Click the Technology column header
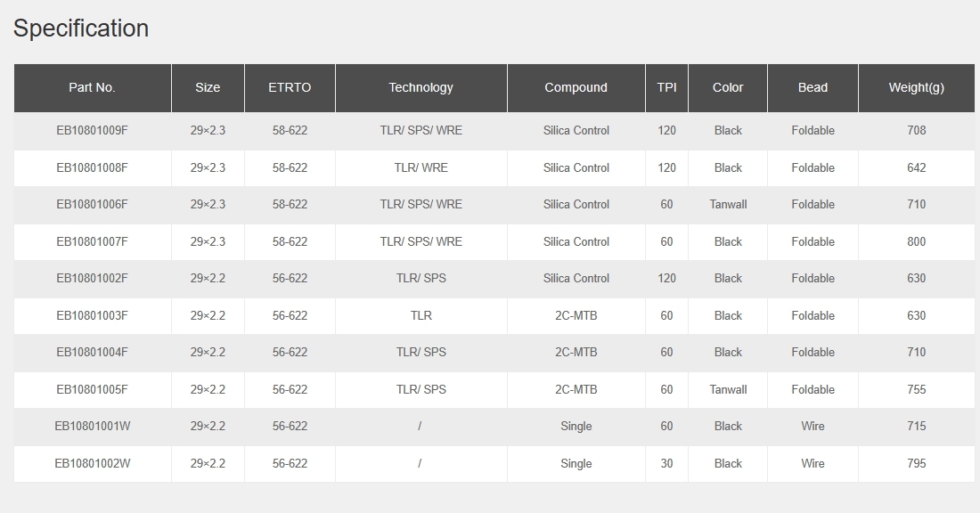Image resolution: width=980 pixels, height=513 pixels. [x=421, y=88]
